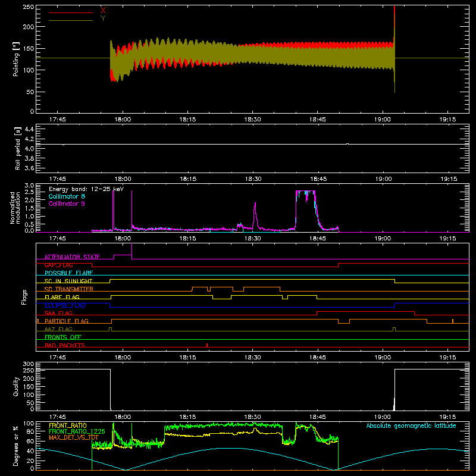Viewport: 476px width, 476px height.
Task: Click the FLARE_FLAG label
Action: (62, 297)
